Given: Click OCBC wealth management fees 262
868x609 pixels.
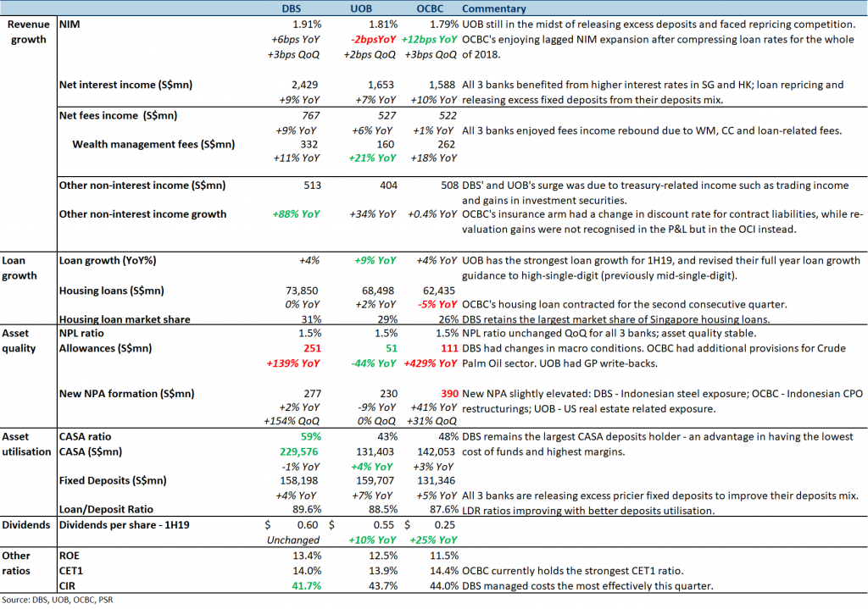Looking at the screenshot, I should (x=446, y=144).
